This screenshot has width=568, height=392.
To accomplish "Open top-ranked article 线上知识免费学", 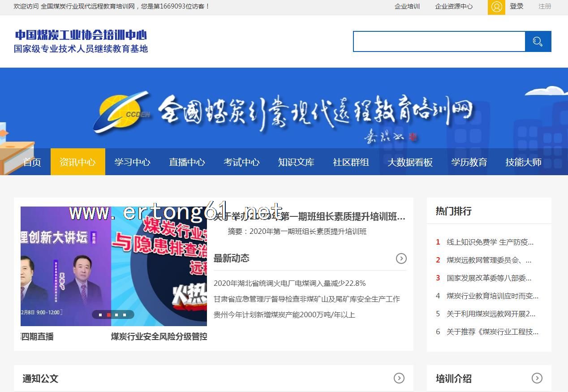I will coord(490,242).
